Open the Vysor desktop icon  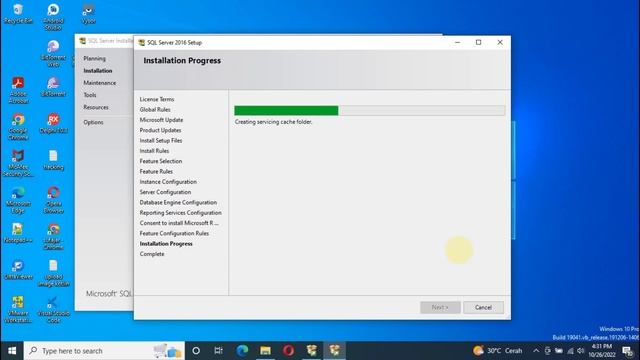[89, 13]
